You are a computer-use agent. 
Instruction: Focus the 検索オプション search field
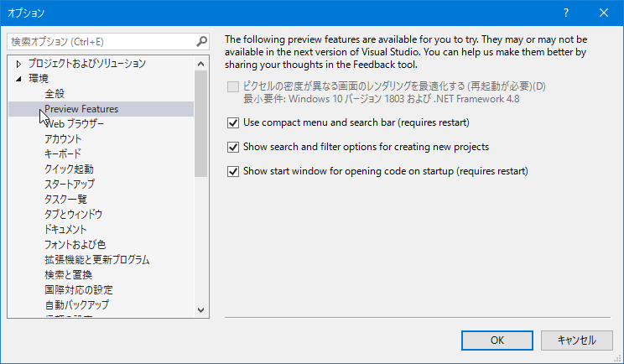pyautogui.click(x=101, y=41)
